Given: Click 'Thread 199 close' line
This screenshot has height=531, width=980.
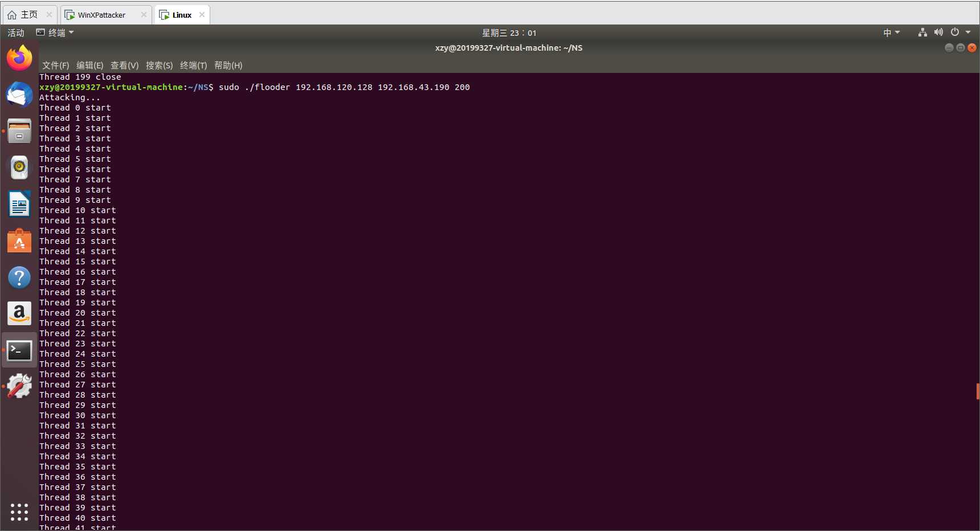Looking at the screenshot, I should click(x=80, y=77).
